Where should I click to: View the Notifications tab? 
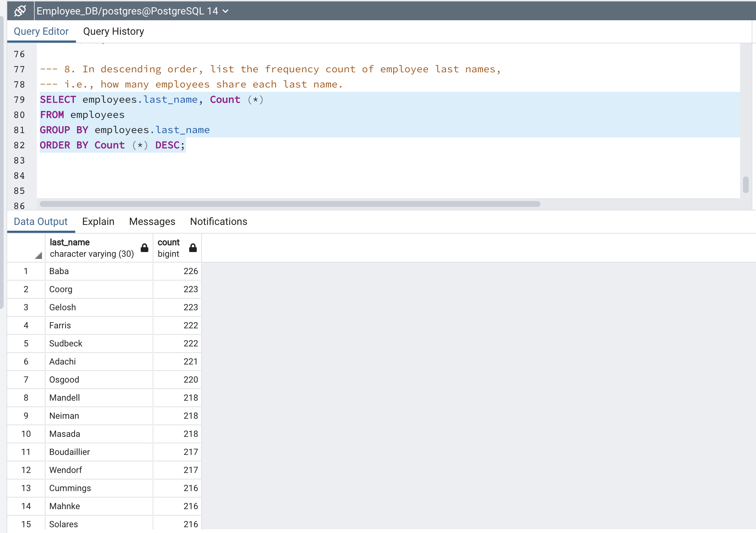pos(218,222)
